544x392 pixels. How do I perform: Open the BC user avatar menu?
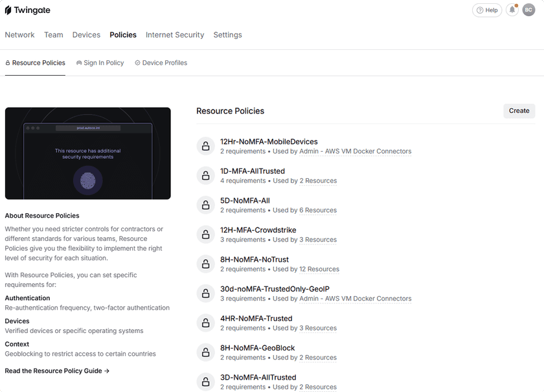[x=528, y=10]
